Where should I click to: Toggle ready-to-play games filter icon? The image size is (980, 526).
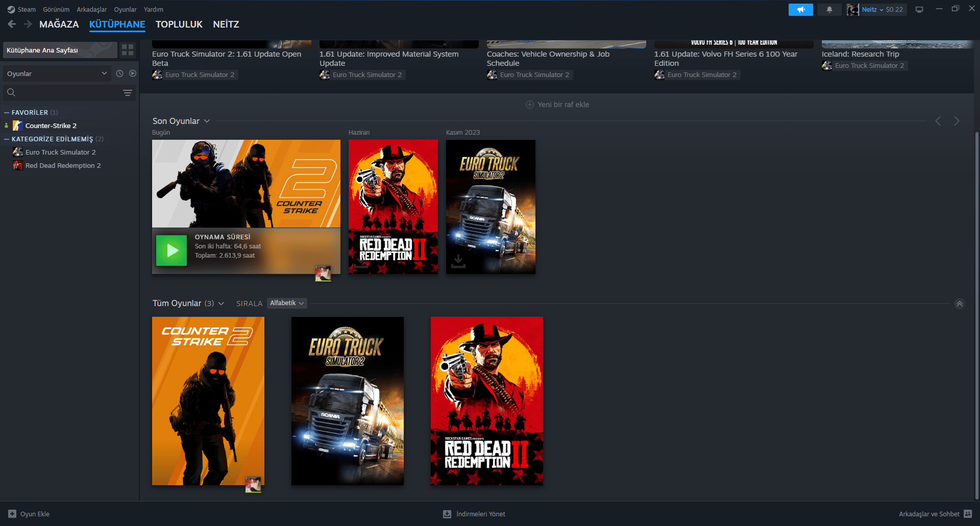coord(133,73)
